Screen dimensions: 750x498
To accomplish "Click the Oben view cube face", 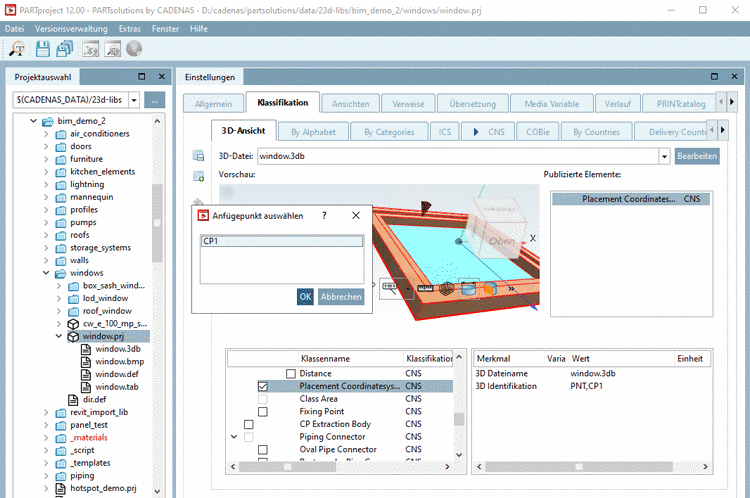I will tap(501, 241).
